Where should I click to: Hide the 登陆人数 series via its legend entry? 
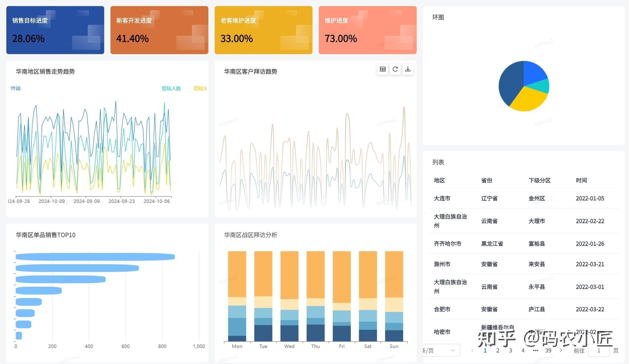coord(171,88)
